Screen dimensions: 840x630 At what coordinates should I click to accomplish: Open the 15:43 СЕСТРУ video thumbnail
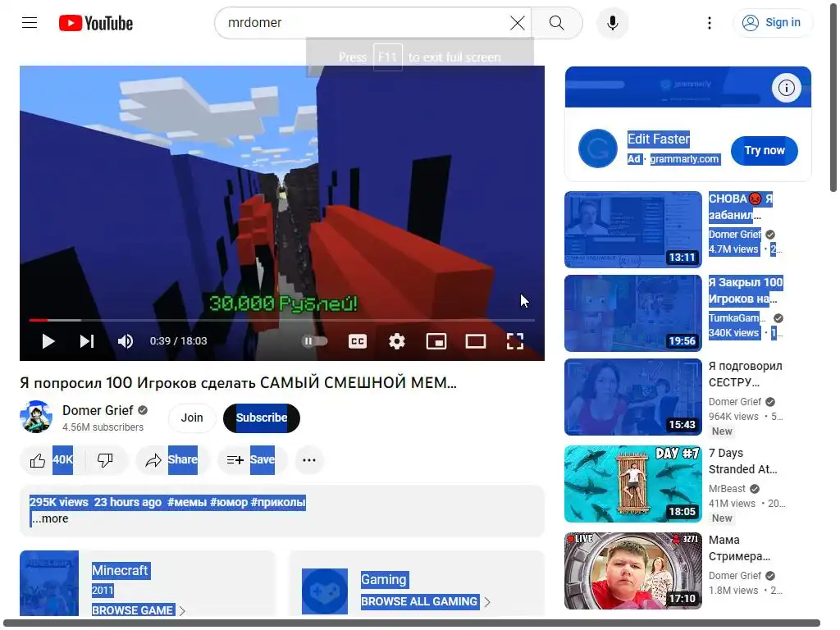633,397
